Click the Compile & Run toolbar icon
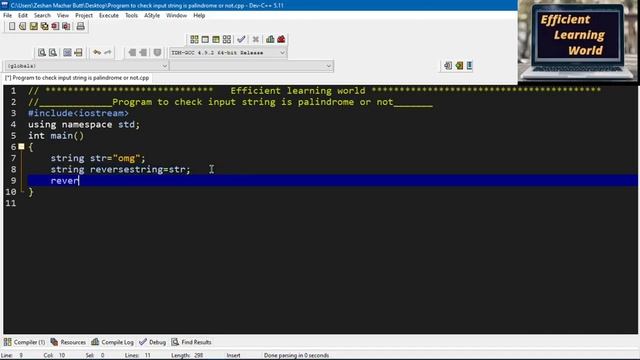Viewport: 640px width, 360px height. [216, 39]
